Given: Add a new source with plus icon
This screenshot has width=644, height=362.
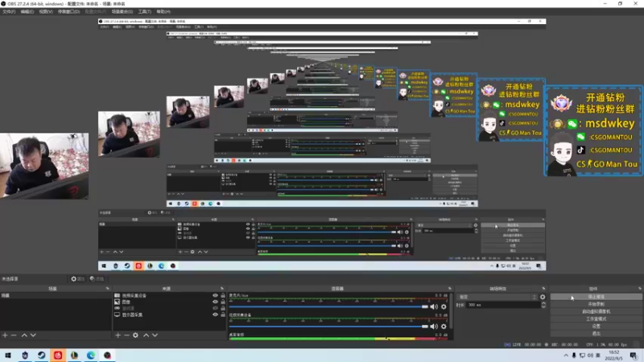Looking at the screenshot, I should [x=118, y=335].
